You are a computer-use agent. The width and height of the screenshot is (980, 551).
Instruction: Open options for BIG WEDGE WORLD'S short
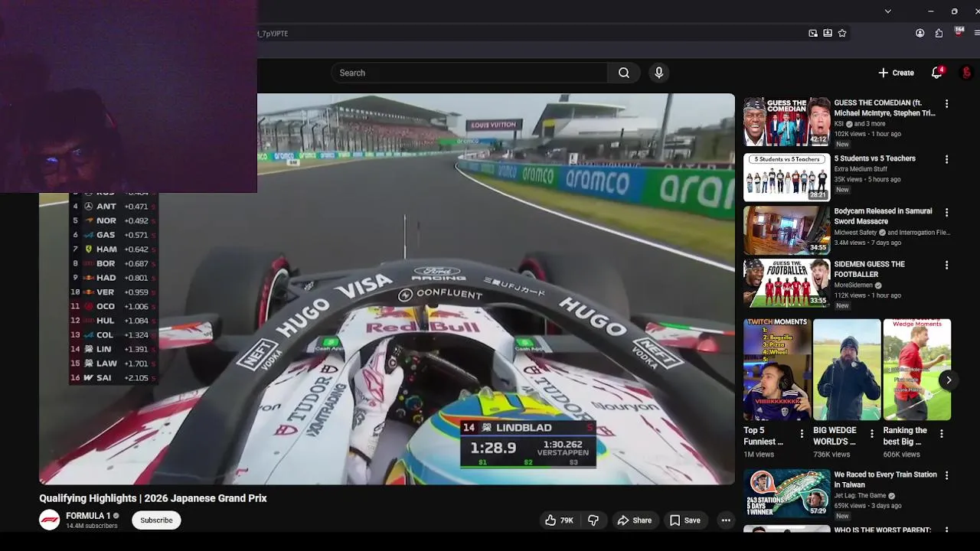pos(871,433)
